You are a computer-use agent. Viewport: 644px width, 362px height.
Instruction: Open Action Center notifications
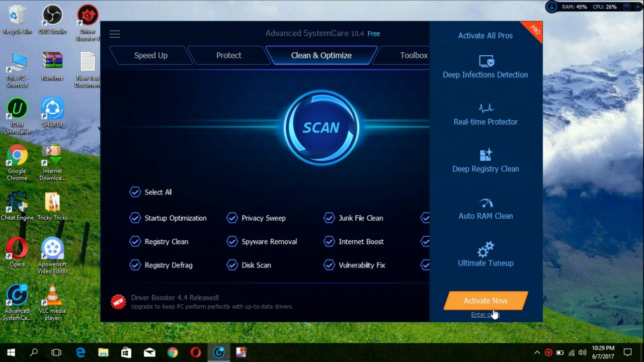click(x=627, y=352)
